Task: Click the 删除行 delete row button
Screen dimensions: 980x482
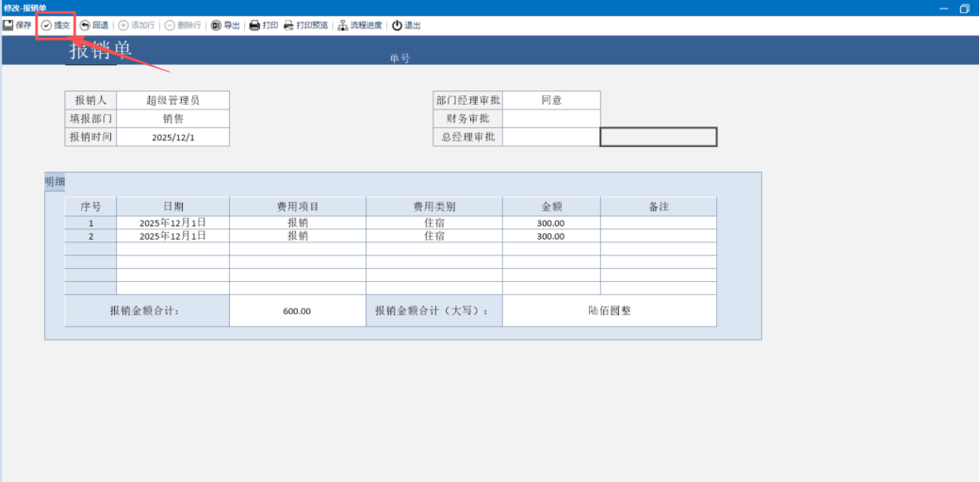Action: pyautogui.click(x=183, y=25)
